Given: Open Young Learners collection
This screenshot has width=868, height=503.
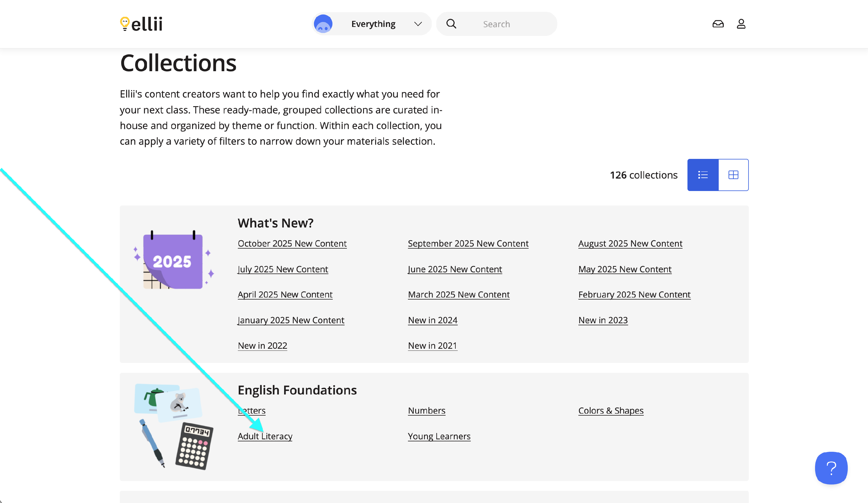Looking at the screenshot, I should pyautogui.click(x=439, y=436).
